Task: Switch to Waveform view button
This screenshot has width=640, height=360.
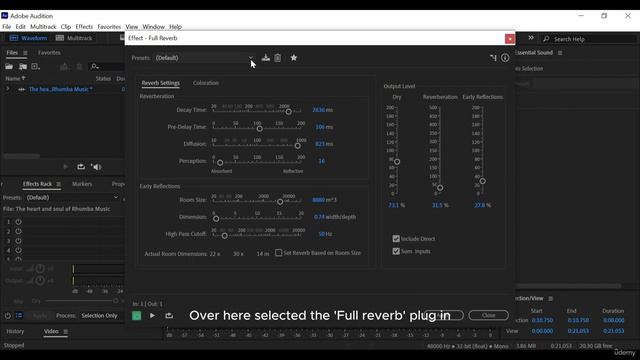Action: (x=28, y=38)
